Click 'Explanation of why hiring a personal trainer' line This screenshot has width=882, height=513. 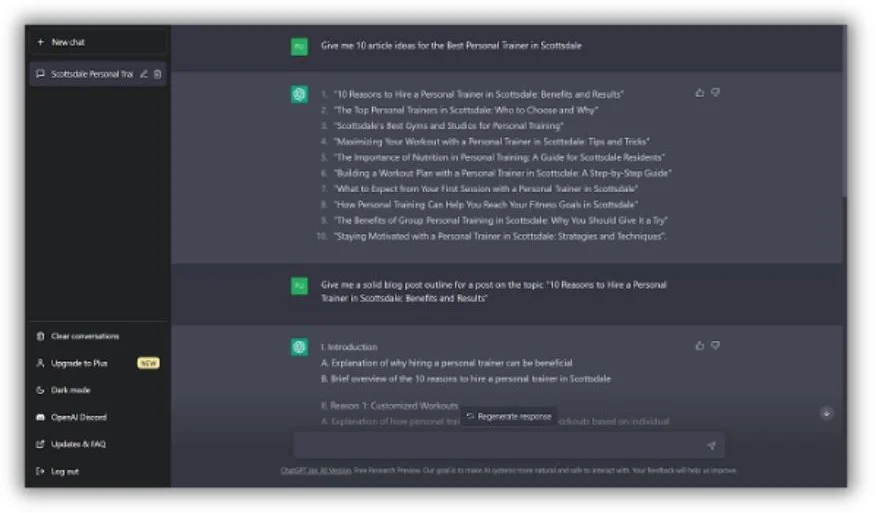pyautogui.click(x=447, y=363)
